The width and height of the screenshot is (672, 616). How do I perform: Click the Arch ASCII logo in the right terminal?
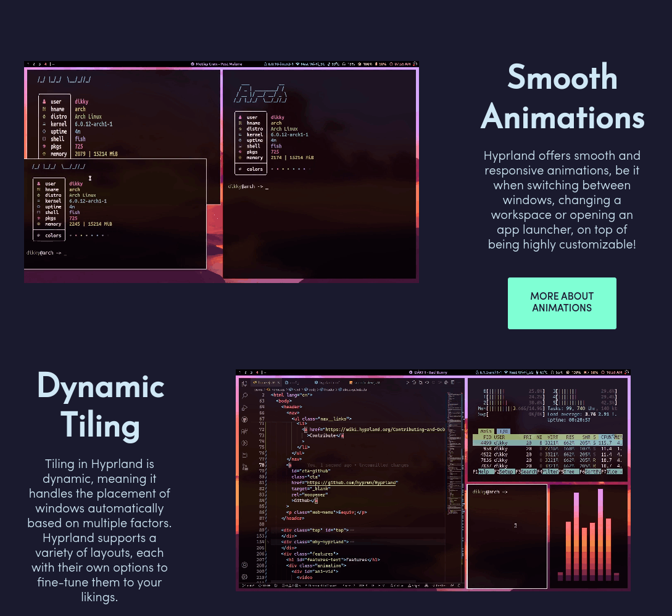click(x=260, y=94)
